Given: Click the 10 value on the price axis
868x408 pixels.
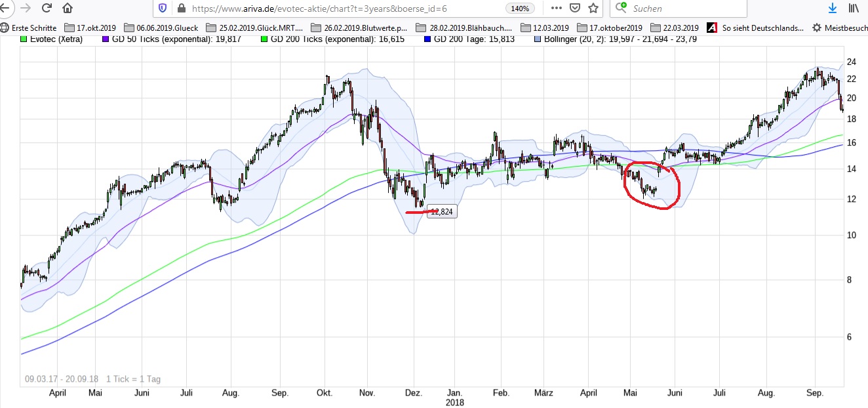Looking at the screenshot, I should pyautogui.click(x=852, y=234).
